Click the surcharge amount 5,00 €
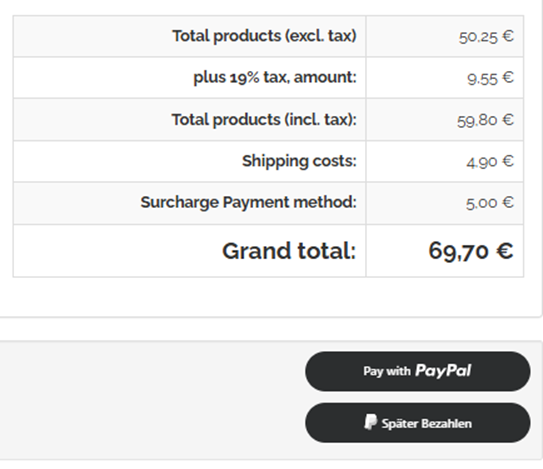The width and height of the screenshot is (543, 469). pyautogui.click(x=490, y=203)
